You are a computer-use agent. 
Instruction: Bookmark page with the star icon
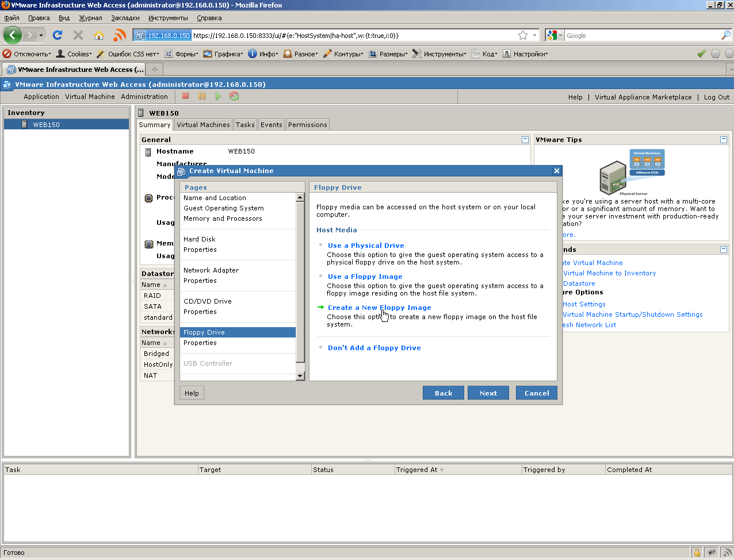coord(523,35)
